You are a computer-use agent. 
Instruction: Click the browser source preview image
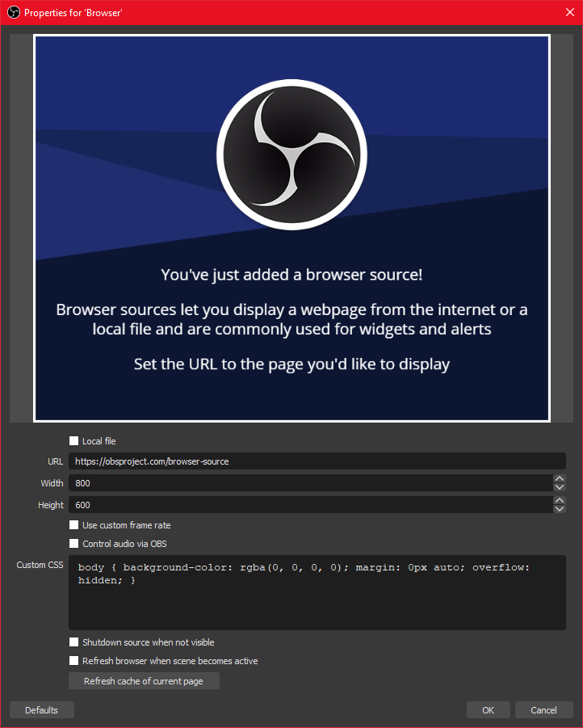[x=291, y=228]
